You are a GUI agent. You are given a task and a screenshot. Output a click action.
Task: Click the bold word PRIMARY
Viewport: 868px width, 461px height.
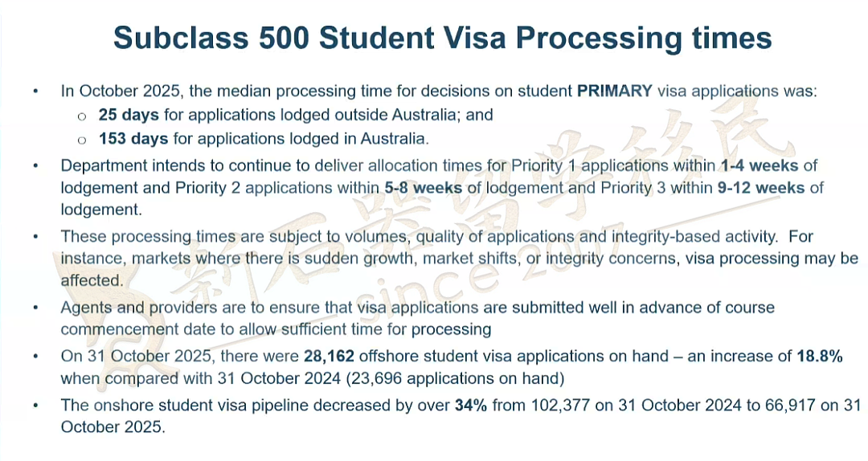pyautogui.click(x=615, y=91)
